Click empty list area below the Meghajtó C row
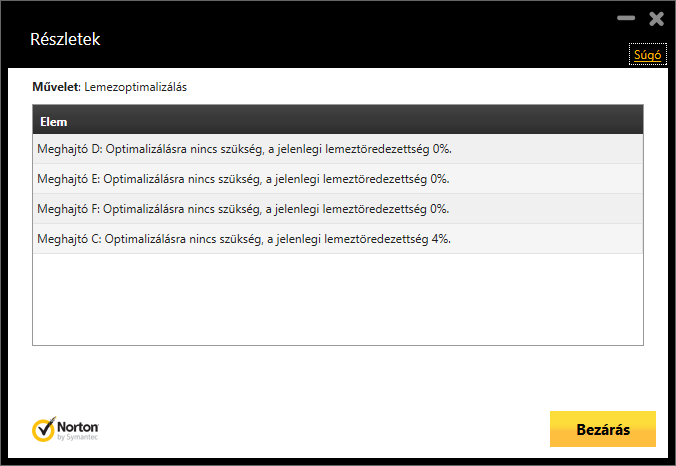The image size is (676, 466). pyautogui.click(x=338, y=300)
